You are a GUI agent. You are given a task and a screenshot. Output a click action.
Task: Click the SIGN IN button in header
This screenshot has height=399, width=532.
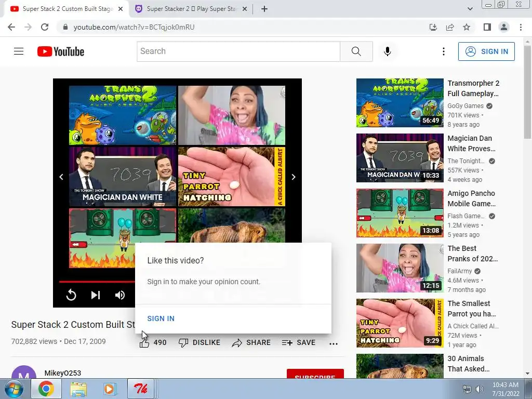coord(486,51)
